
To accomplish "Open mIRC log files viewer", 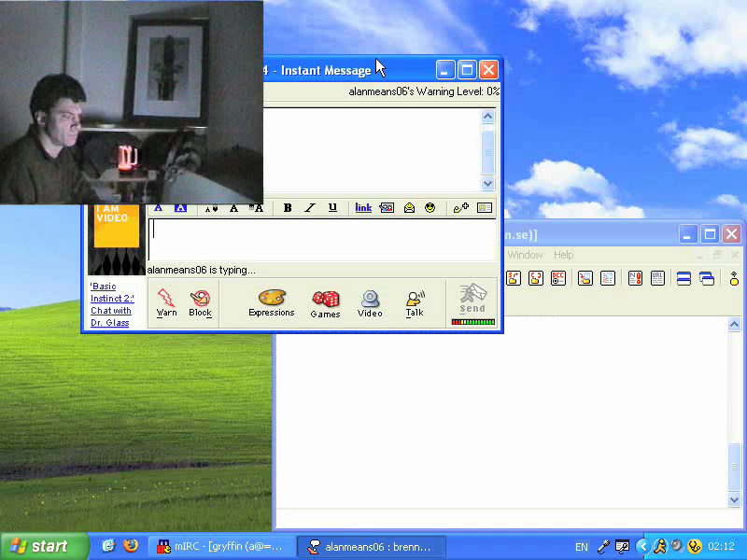I will coord(608,278).
